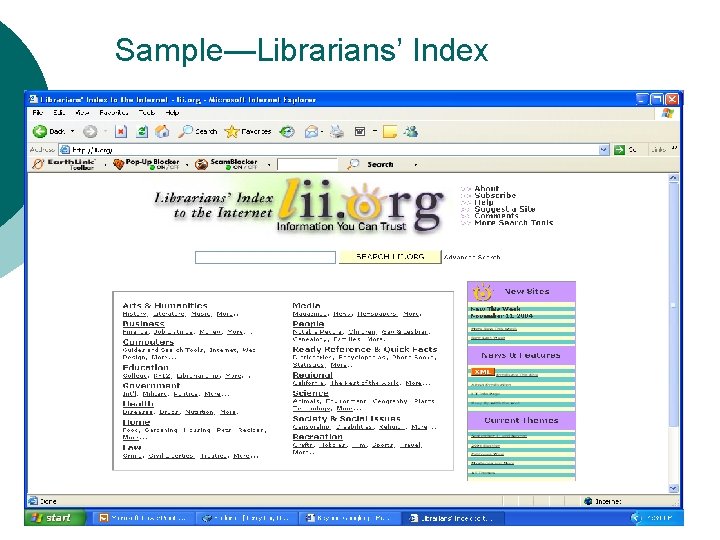Click the vertical scrollbar thumb
Screen dimensions: 720x540
pyautogui.click(x=673, y=305)
